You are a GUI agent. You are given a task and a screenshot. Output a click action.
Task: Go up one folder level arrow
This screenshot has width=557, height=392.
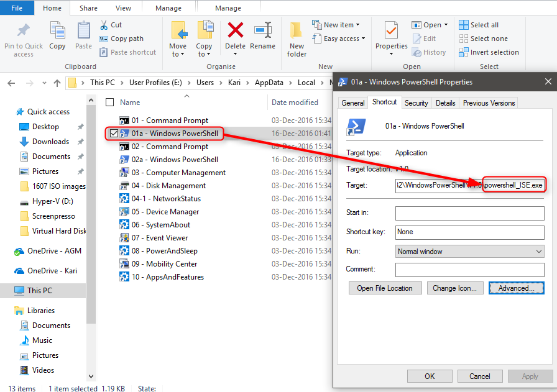(x=57, y=83)
